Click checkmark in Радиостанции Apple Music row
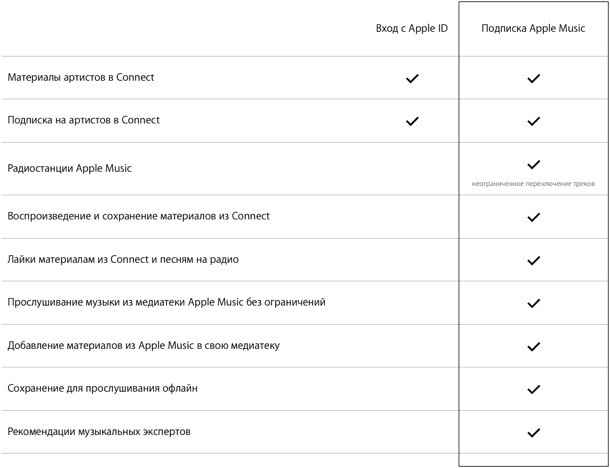Screen dimensions: 610x468 tap(533, 164)
